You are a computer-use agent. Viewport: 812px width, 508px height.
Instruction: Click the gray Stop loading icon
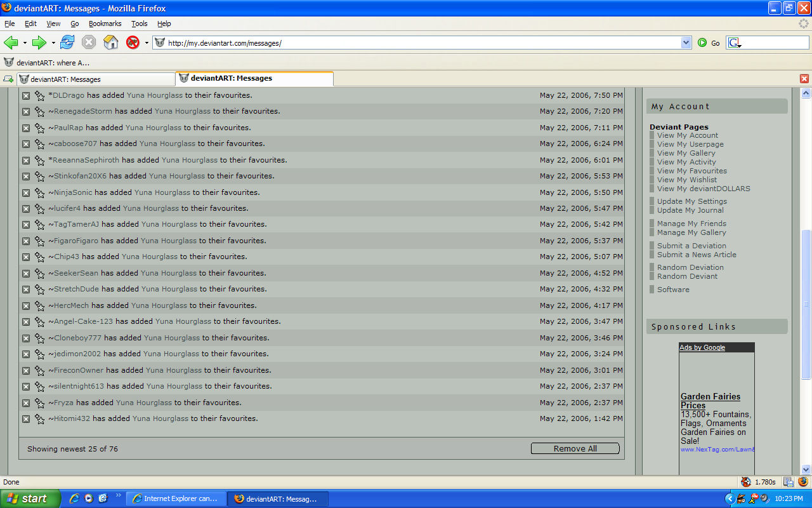pos(89,43)
